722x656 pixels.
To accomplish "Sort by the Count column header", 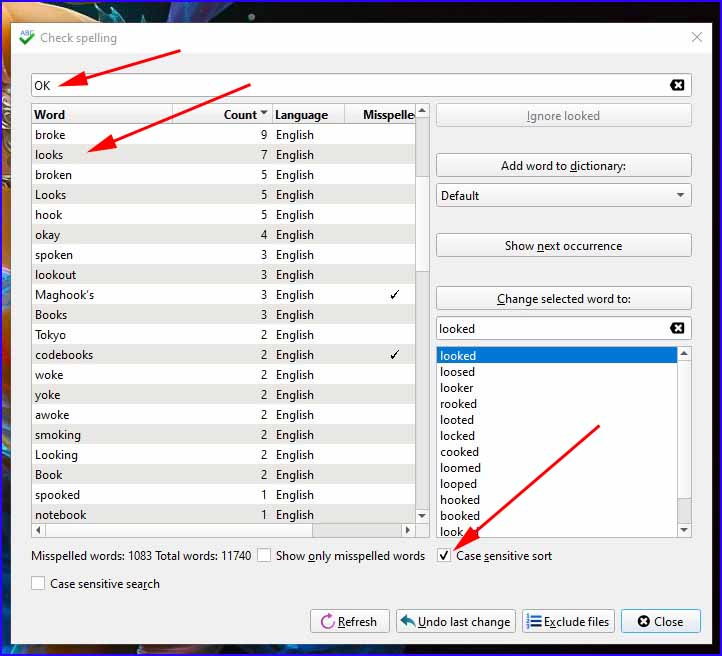I will click(222, 114).
